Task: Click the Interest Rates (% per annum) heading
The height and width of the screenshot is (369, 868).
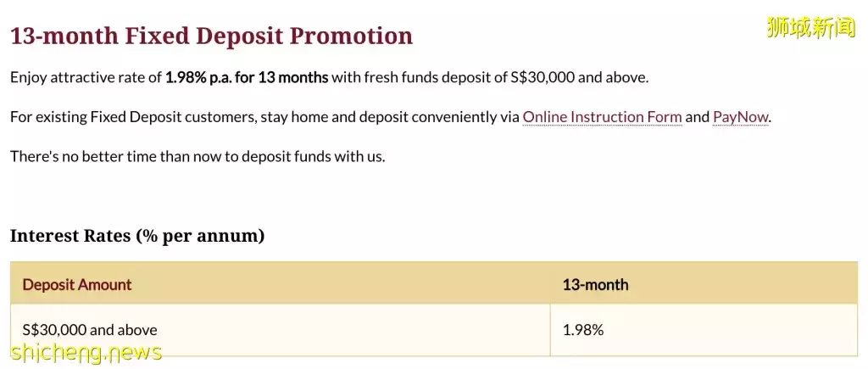Action: click(137, 236)
